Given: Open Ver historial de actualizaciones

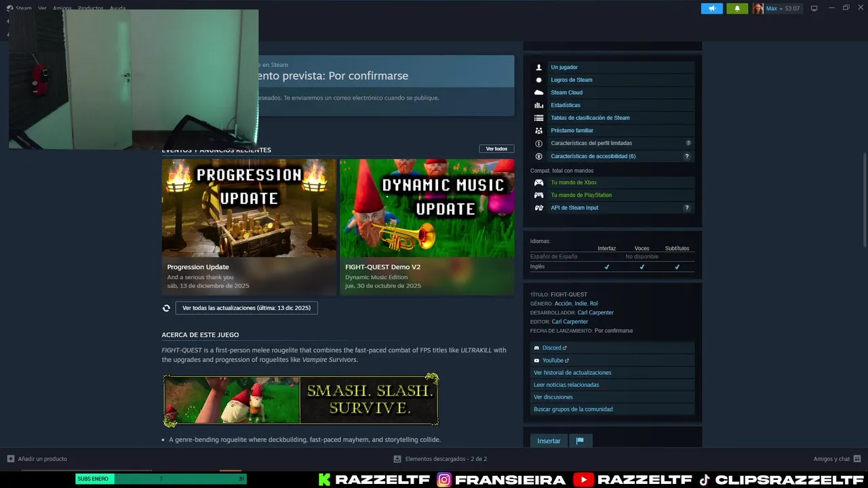Looking at the screenshot, I should [572, 373].
